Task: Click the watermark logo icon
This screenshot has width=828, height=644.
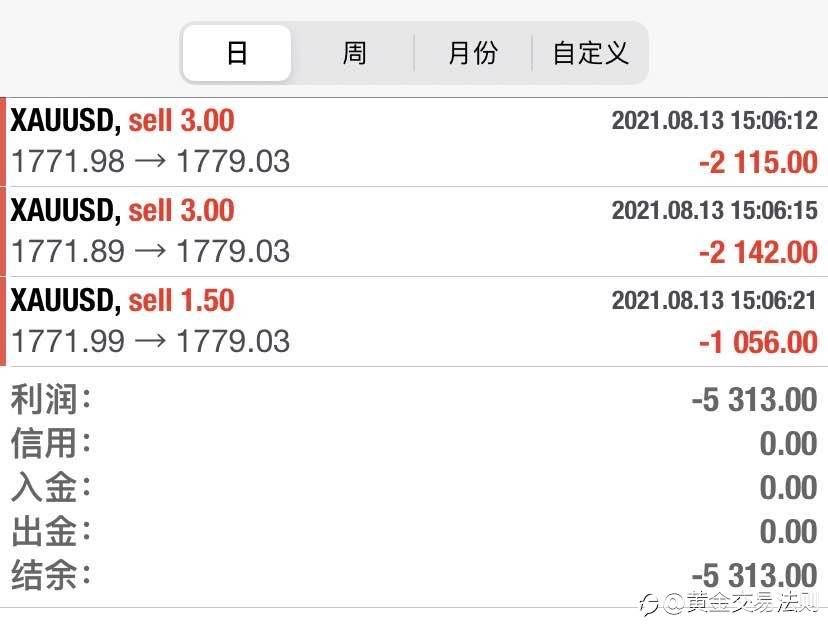Action: tap(650, 603)
